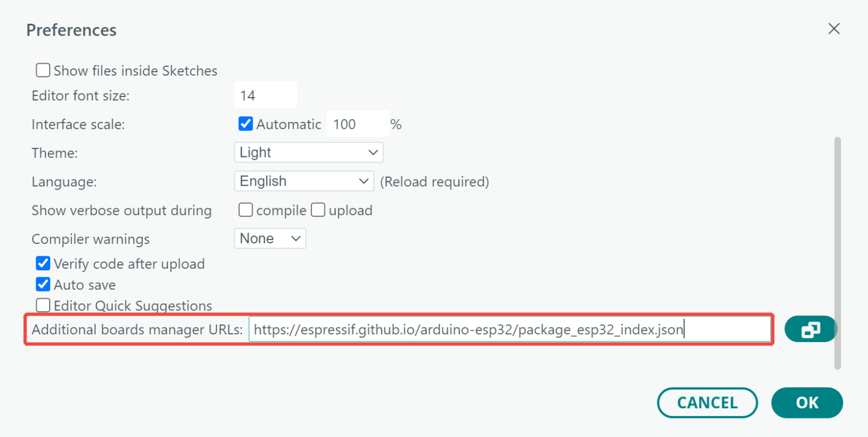Screen dimensions: 868x437
Task: Click the Additional boards manager URLs label
Action: pos(137,330)
